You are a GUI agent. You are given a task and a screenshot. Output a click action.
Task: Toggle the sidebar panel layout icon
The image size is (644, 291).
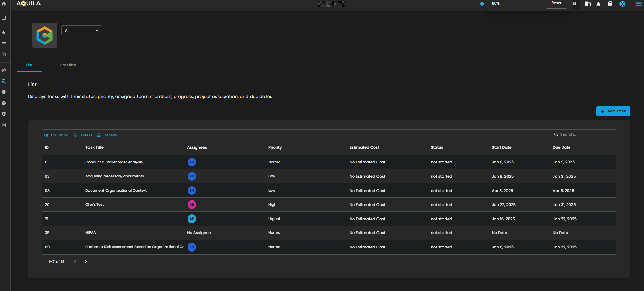point(4,18)
